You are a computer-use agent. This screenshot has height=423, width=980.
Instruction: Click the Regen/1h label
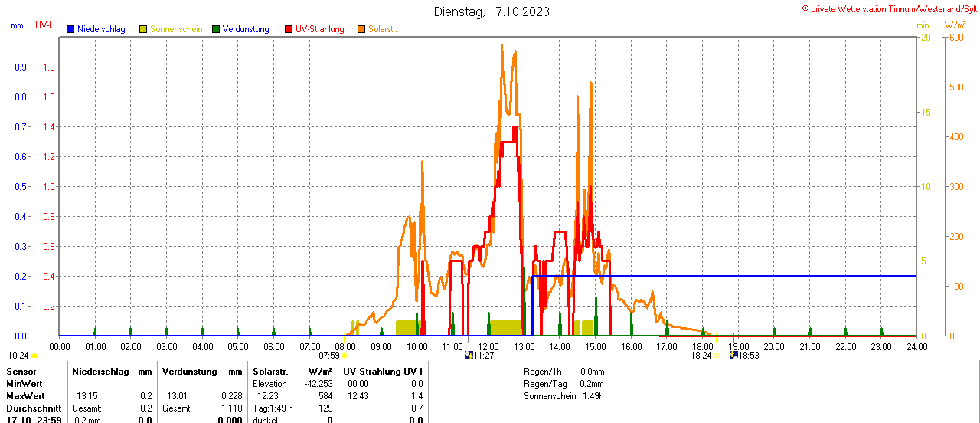coord(542,372)
